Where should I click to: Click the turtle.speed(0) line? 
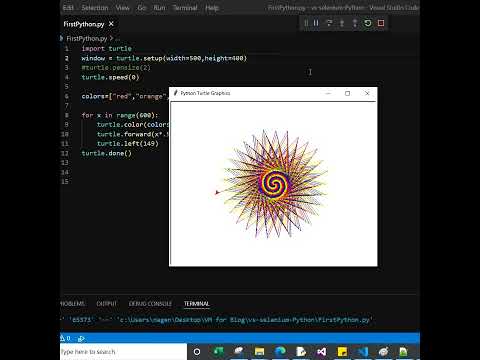coord(110,77)
